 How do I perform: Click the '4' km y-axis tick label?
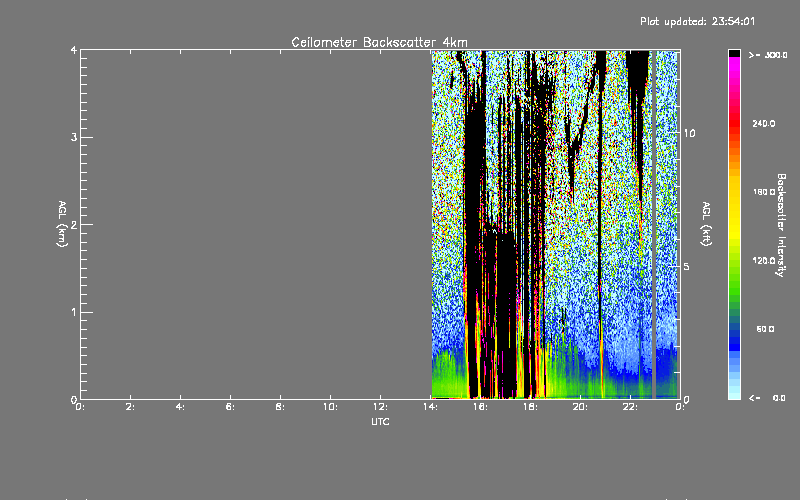pos(74,50)
